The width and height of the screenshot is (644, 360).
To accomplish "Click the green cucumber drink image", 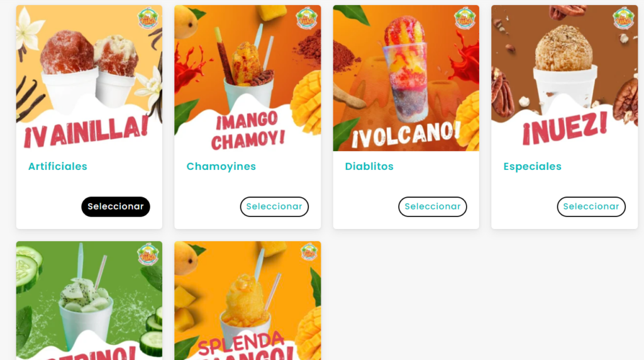I will point(89,300).
